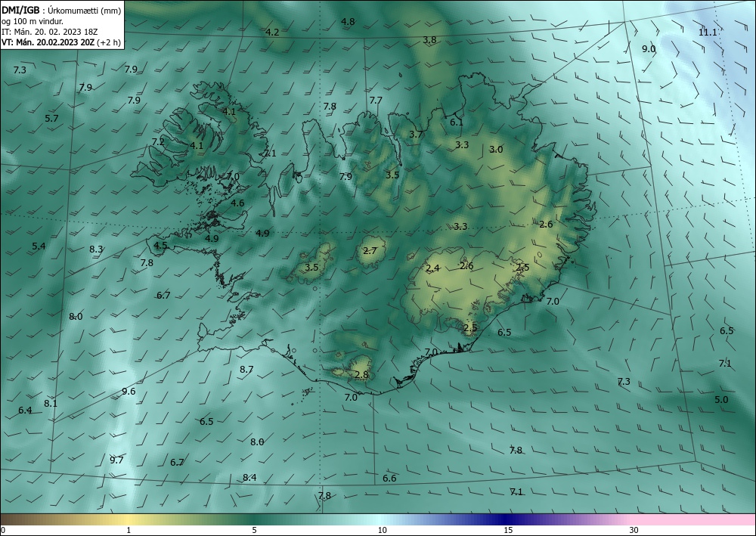756x536 pixels.
Task: Click the 5 tick on the color scale
Action: point(254,531)
